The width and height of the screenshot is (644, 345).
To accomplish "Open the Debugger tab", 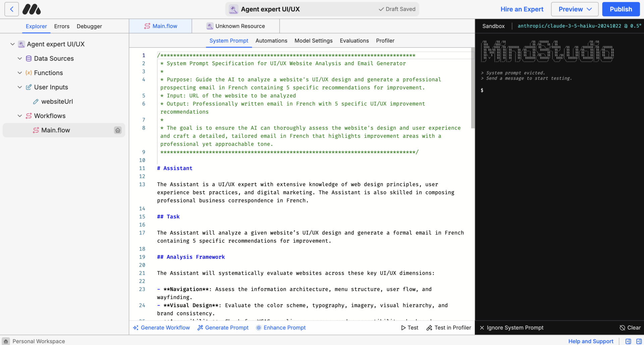I will (89, 26).
